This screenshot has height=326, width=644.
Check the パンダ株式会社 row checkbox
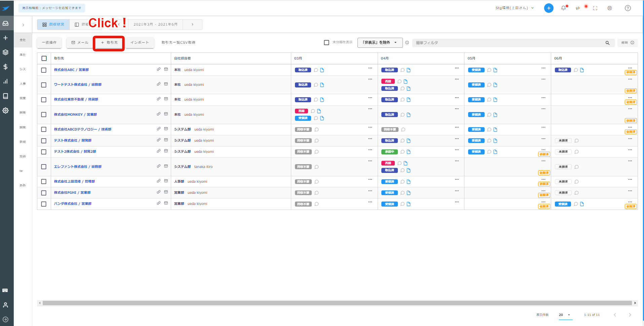point(44,204)
